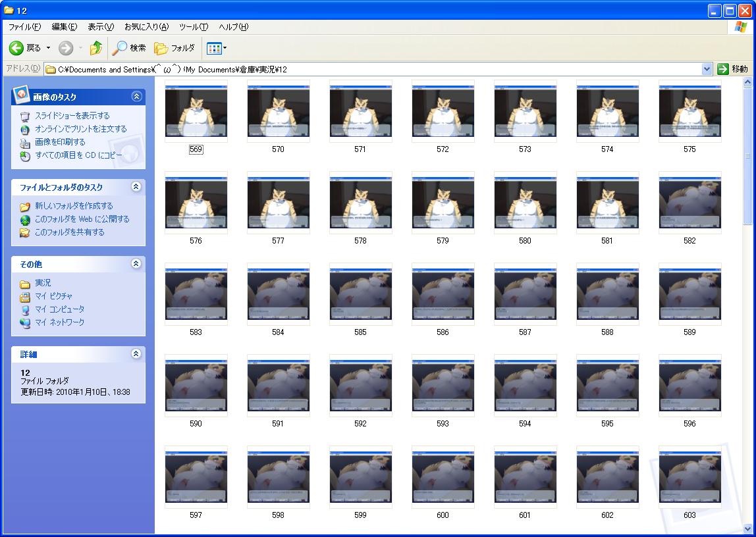Click the すべての項目を CD にコピー link
Image resolution: width=756 pixels, height=537 pixels.
78,155
